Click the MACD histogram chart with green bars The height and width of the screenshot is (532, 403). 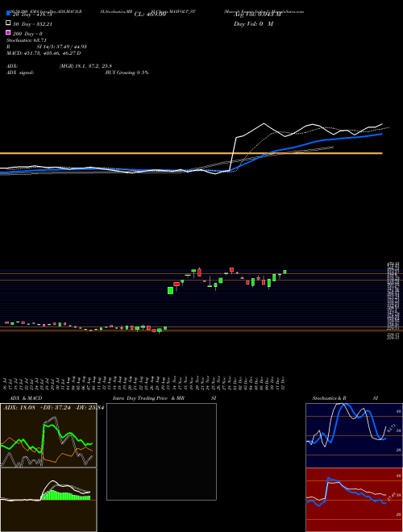(48, 500)
